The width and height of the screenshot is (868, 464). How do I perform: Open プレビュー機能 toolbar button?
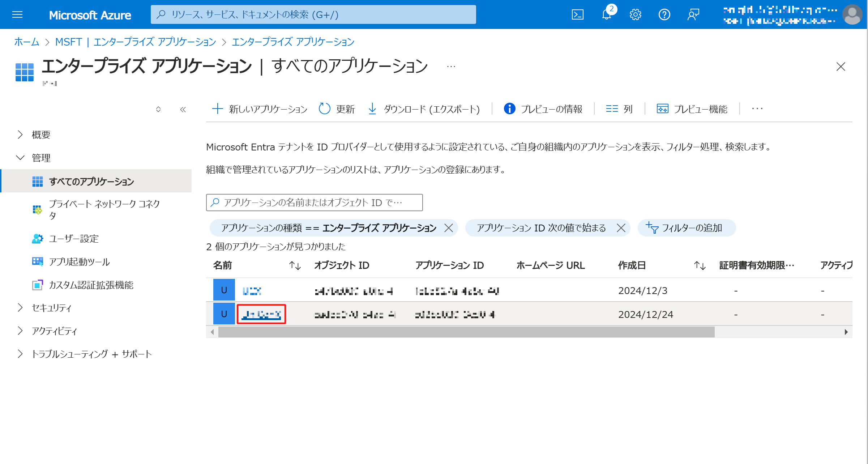pos(692,109)
